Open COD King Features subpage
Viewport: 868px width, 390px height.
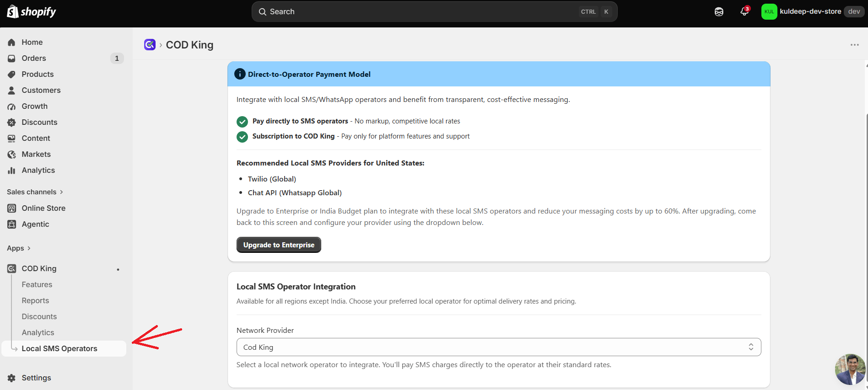pyautogui.click(x=37, y=284)
